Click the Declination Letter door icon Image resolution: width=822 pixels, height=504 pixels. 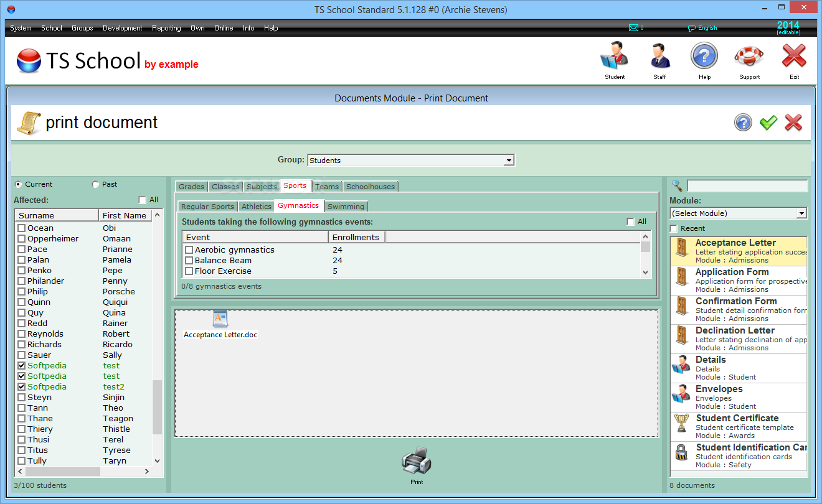coord(682,335)
